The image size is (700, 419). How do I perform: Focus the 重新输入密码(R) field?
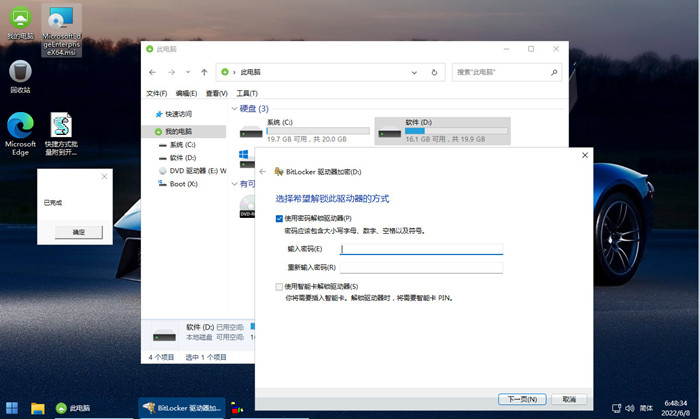click(x=421, y=268)
